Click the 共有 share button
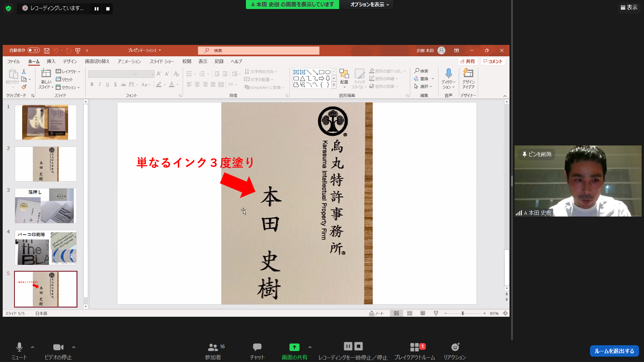This screenshot has height=362, width=644. click(x=468, y=61)
